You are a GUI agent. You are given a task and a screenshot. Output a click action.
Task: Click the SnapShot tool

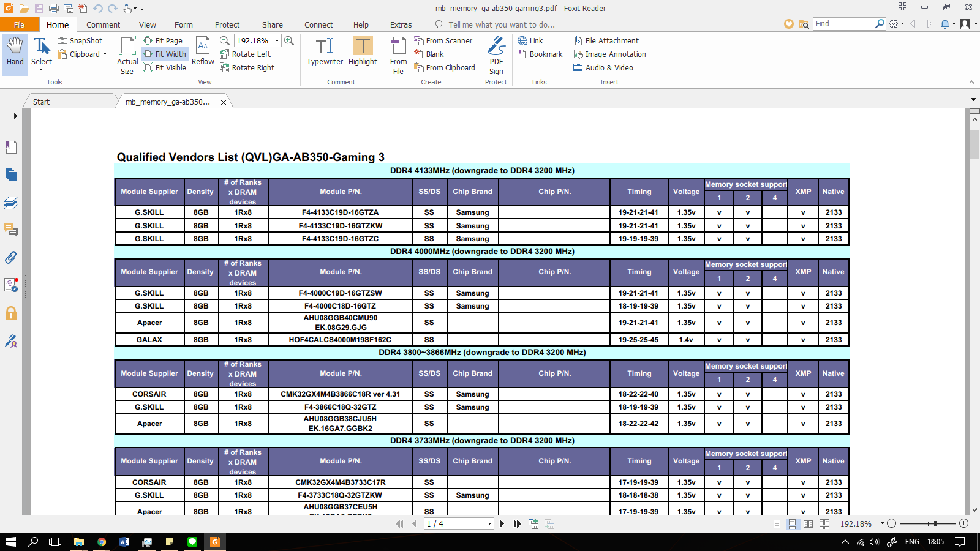click(80, 40)
